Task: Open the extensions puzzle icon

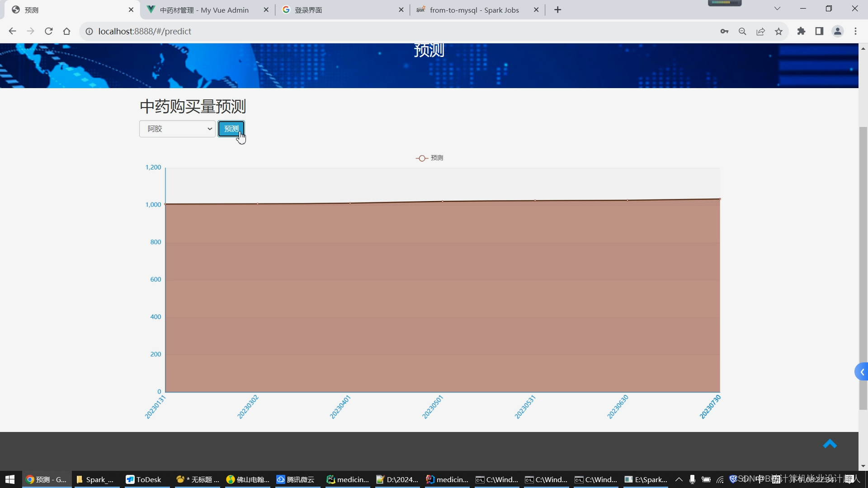Action: (x=801, y=31)
